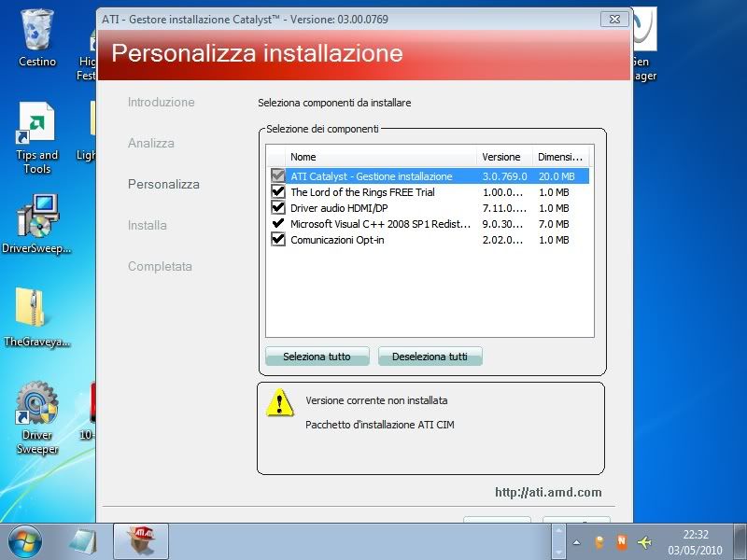Select Microsoft Visual C++ 2008 SP1 Redist row
The height and width of the screenshot is (560, 747).
click(428, 224)
